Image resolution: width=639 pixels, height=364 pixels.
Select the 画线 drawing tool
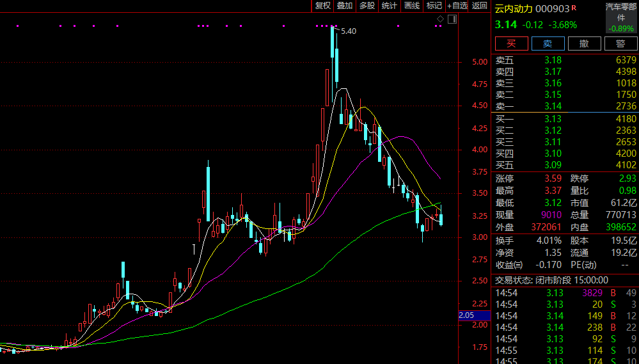tap(412, 6)
